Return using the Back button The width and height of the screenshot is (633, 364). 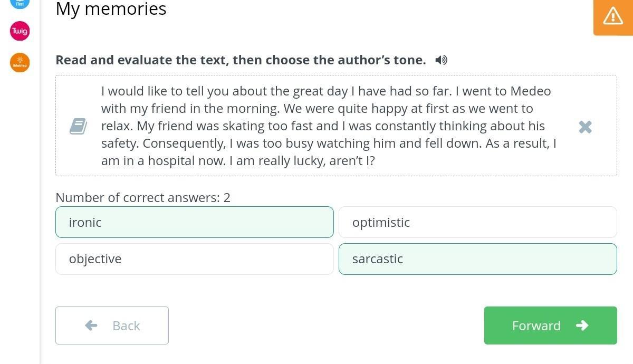coord(112,325)
